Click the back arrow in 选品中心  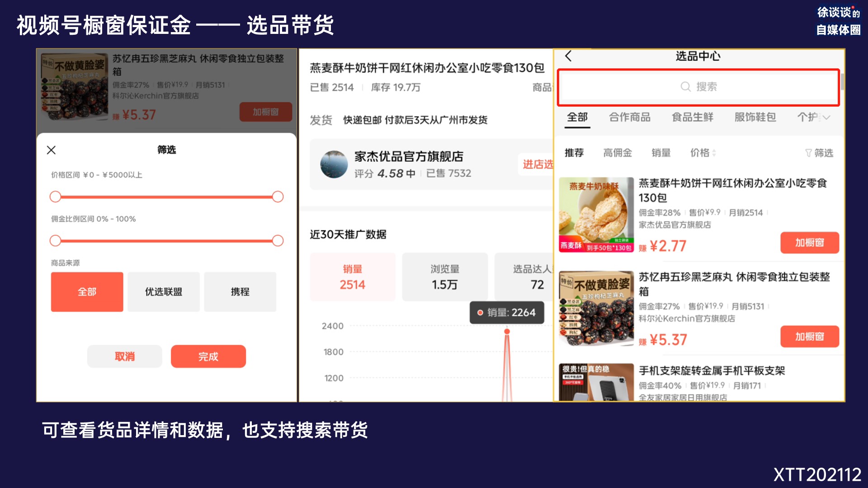(568, 56)
